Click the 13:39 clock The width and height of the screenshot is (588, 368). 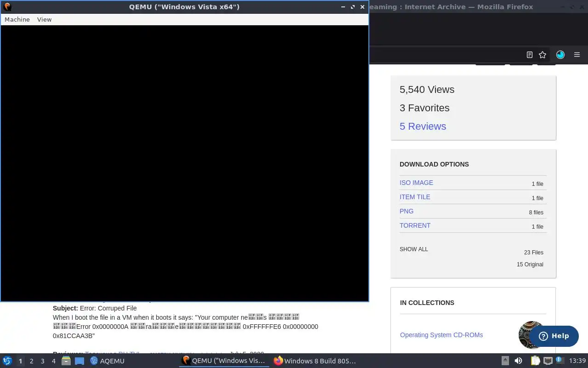coord(577,361)
